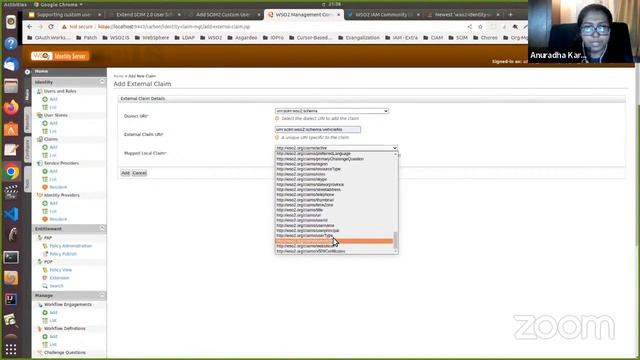Click the claims list scrollbar thumb
640x360 pixels.
(x=395, y=240)
